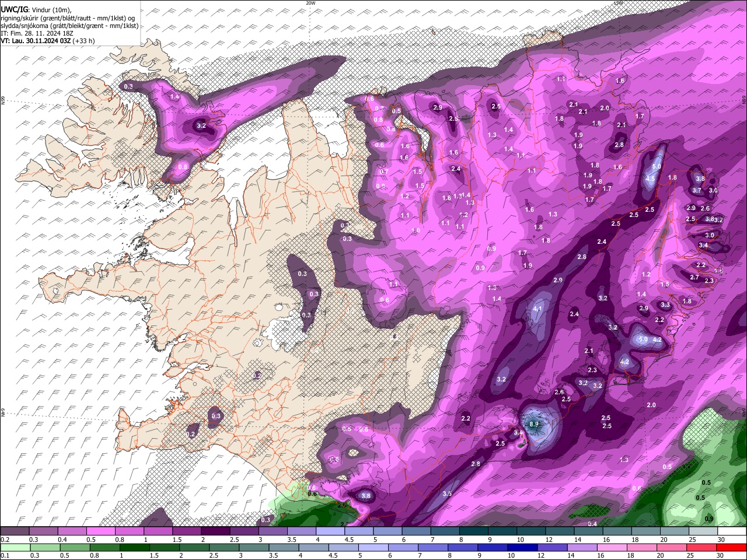Select the dark purple snow swatch between 2 and 2.5
Viewport: 747px width, 560px height.
(215, 531)
